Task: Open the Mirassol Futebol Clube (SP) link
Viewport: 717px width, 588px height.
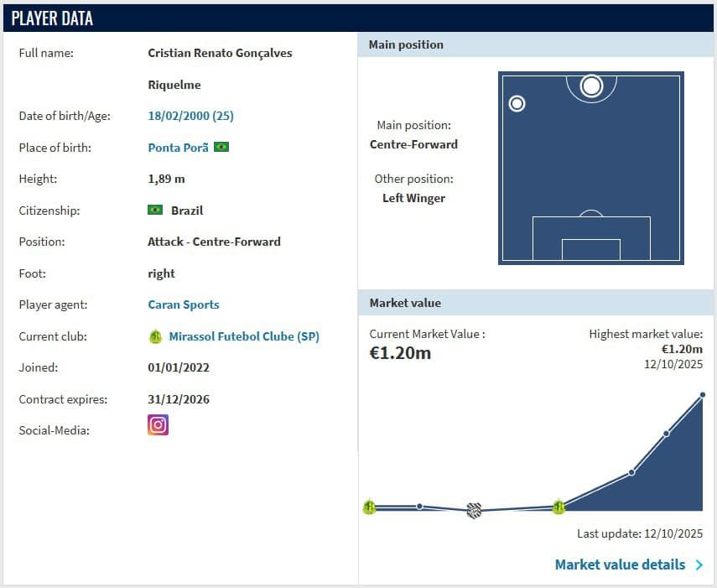Action: click(x=244, y=336)
